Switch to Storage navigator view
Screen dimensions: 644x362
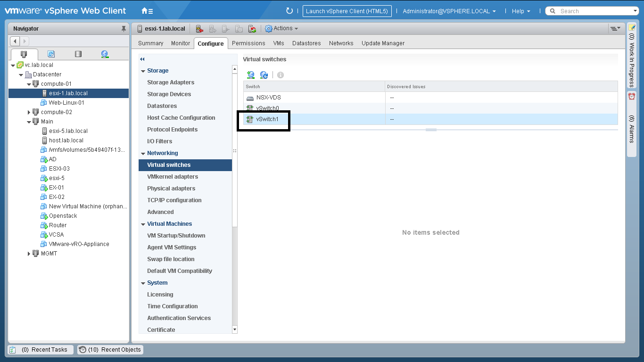click(78, 54)
